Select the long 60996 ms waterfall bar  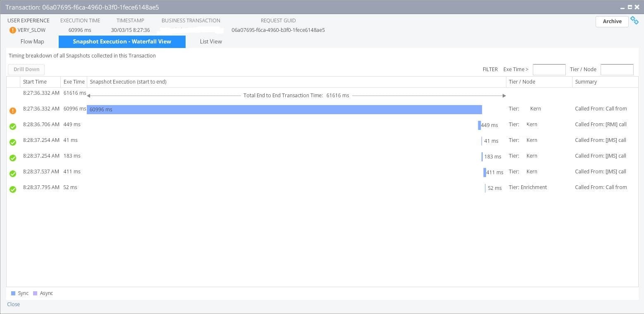point(284,110)
